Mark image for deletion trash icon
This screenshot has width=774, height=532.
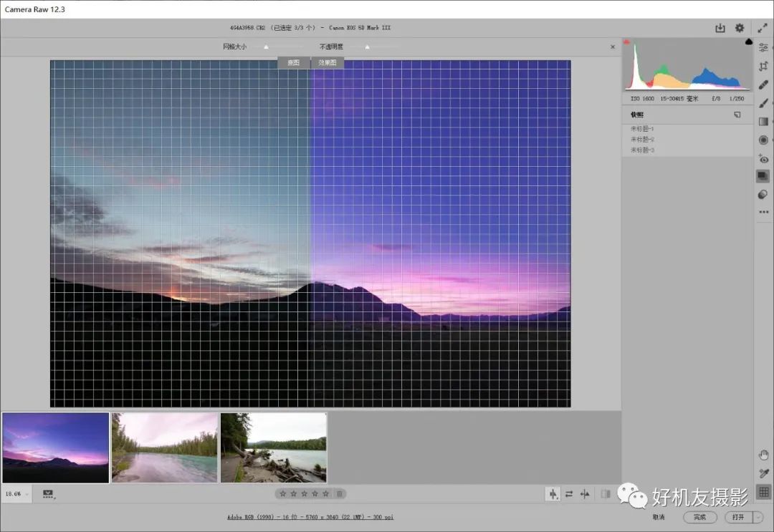[340, 493]
